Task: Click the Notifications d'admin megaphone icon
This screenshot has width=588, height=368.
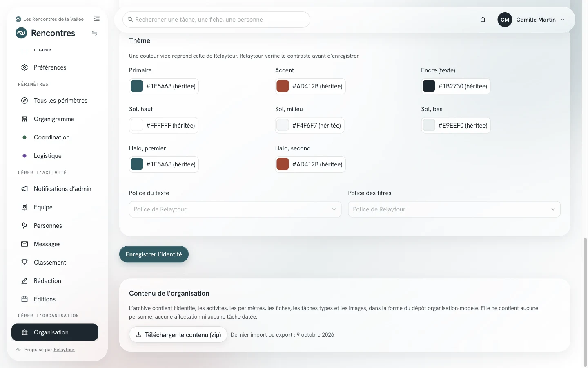Action: tap(24, 189)
